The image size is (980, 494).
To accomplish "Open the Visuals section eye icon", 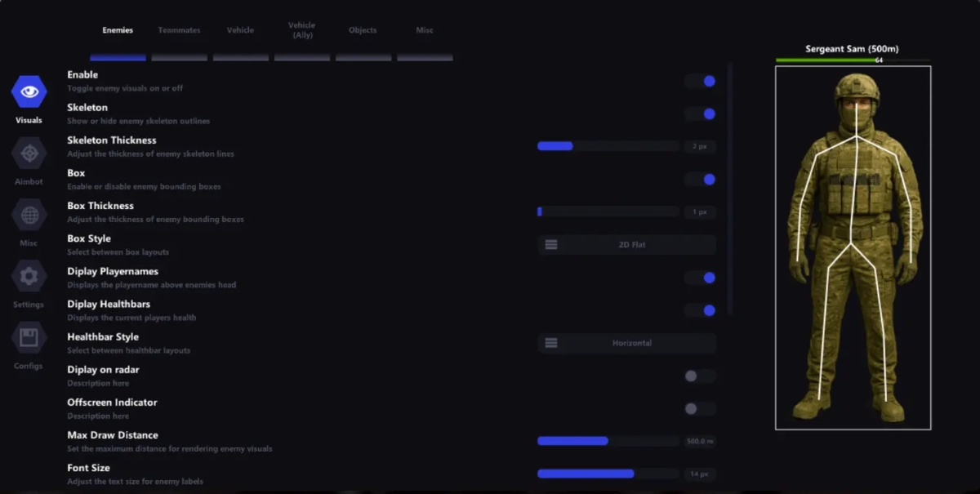I will pyautogui.click(x=29, y=91).
